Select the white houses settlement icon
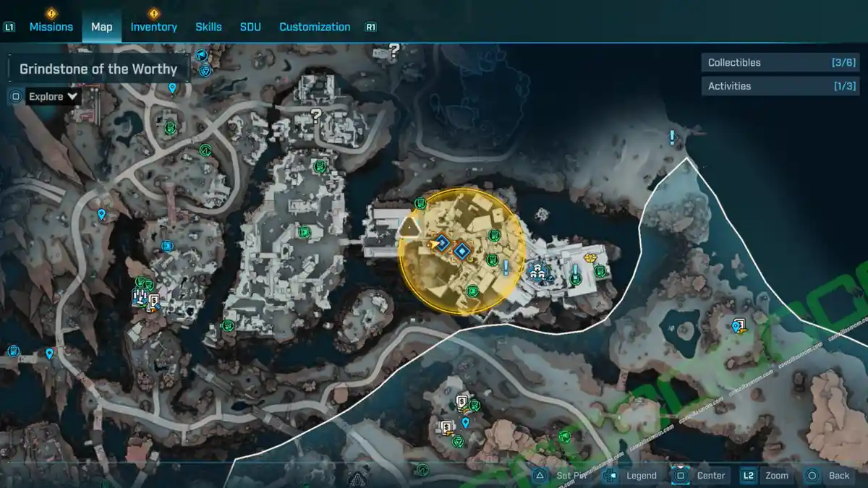 point(537,271)
